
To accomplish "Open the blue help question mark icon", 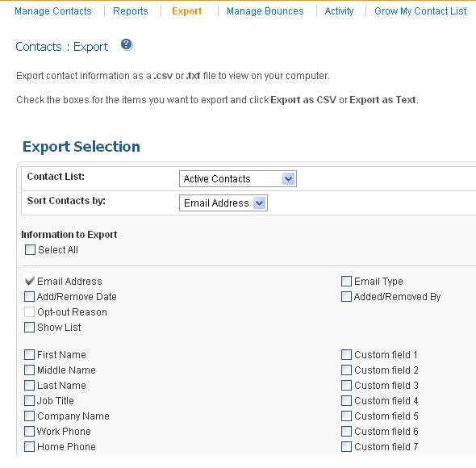I will 127,44.
